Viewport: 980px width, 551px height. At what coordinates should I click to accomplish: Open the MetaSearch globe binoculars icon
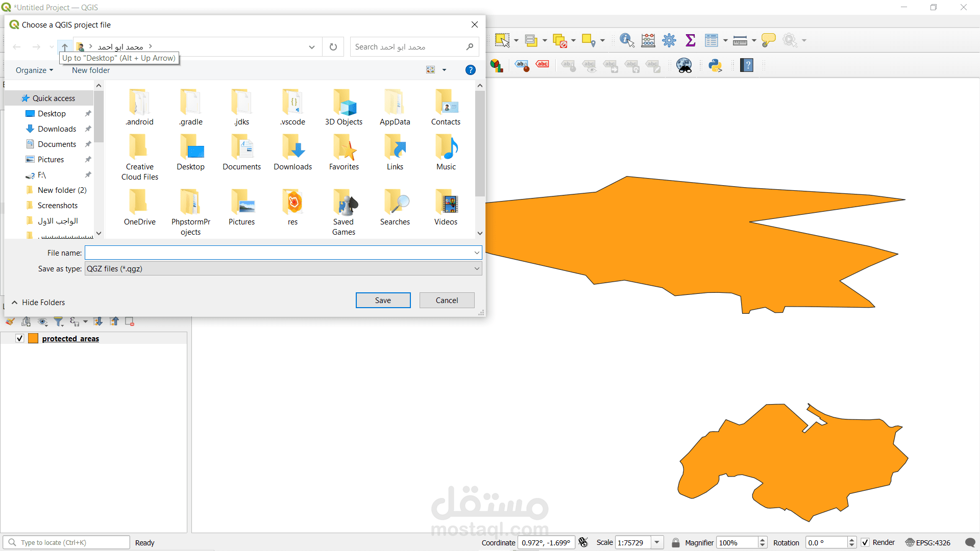click(684, 65)
